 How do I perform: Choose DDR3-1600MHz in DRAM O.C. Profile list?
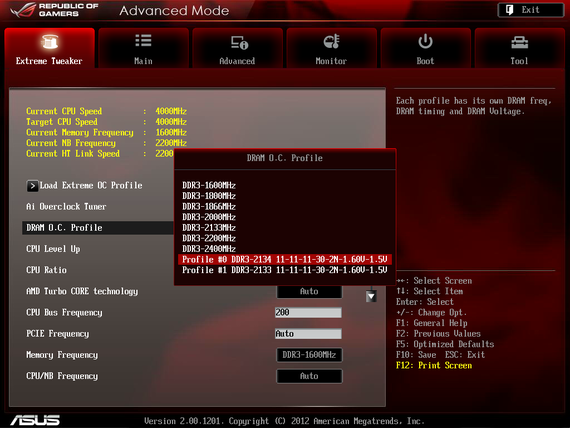(x=209, y=185)
